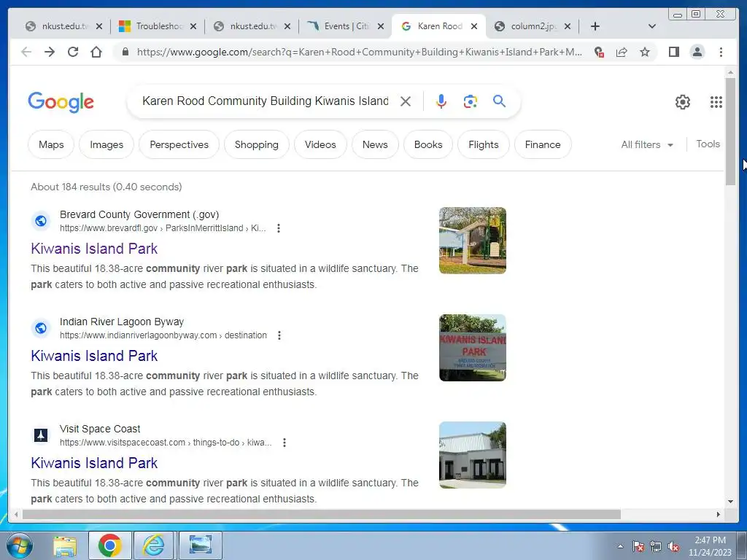Click the taskbar clock showing 2:47 PM
Image resolution: width=747 pixels, height=560 pixels.
coord(710,546)
